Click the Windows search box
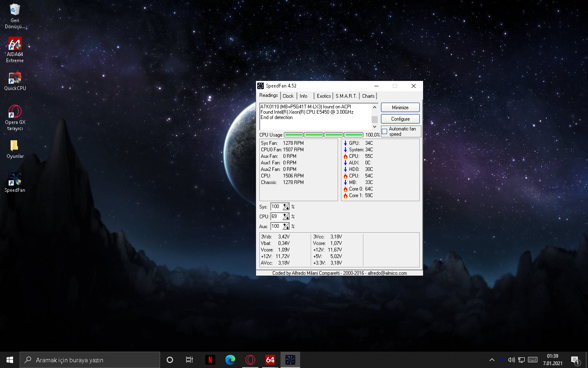The height and width of the screenshot is (368, 588). tap(90, 360)
